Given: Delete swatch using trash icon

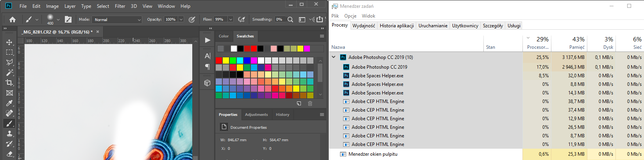Looking at the screenshot, I should (x=310, y=103).
